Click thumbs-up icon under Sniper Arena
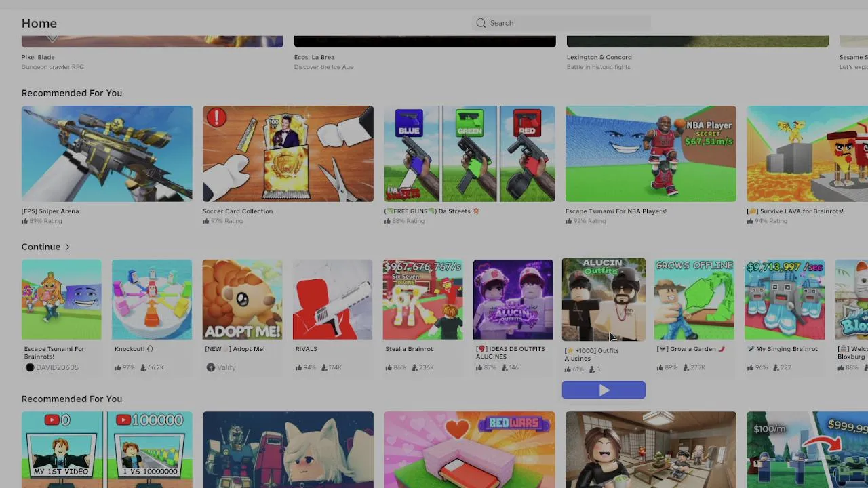Image resolution: width=868 pixels, height=488 pixels. [x=25, y=221]
